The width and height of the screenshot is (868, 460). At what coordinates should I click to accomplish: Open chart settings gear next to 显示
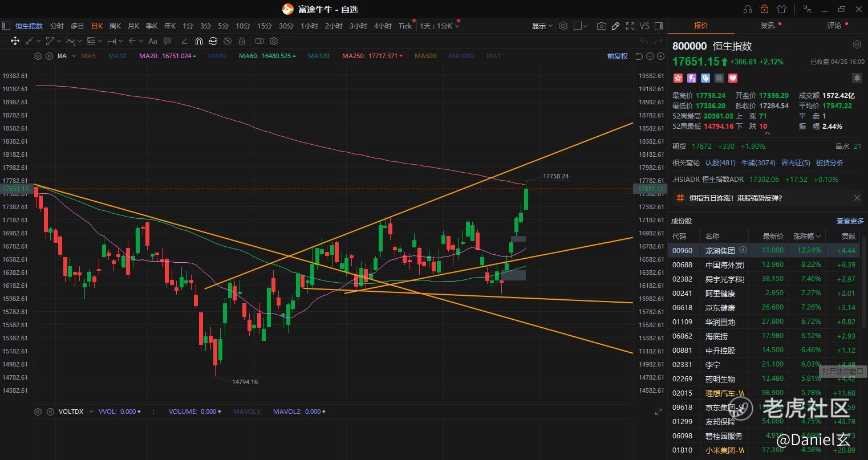pos(563,26)
